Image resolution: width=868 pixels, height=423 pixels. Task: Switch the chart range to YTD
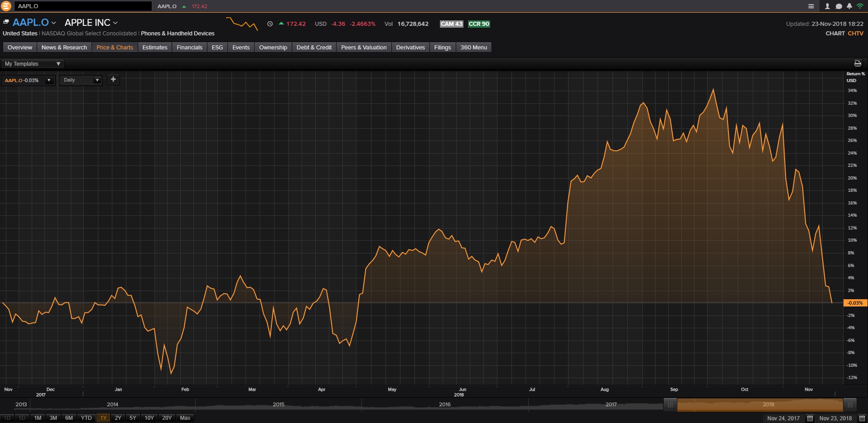tap(86, 418)
